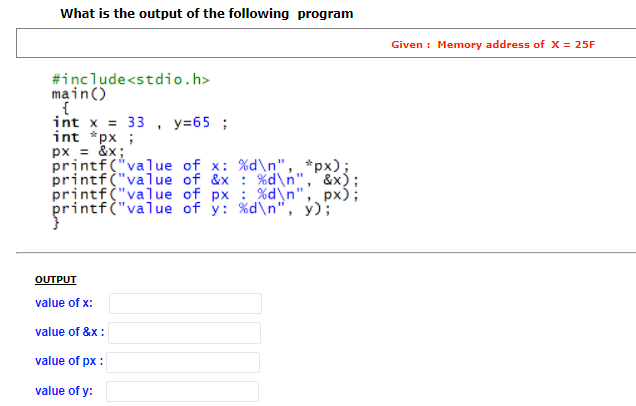Click the 'value of px :' answer input box

point(183,362)
